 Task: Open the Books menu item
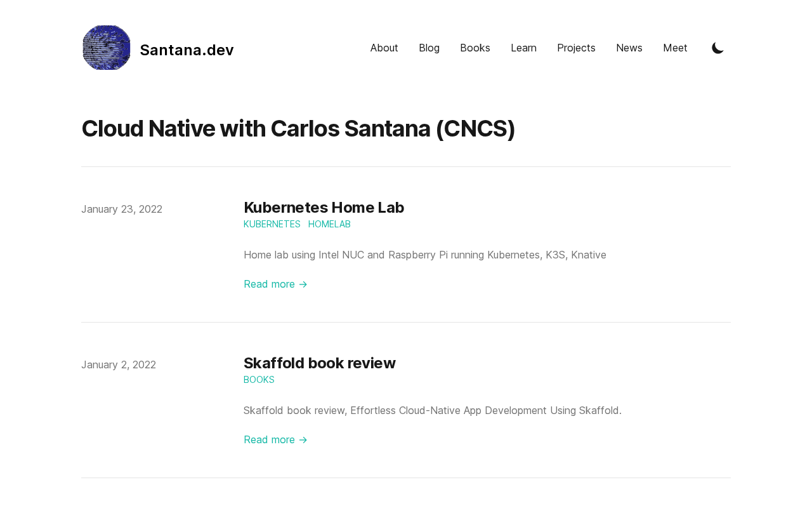[475, 48]
